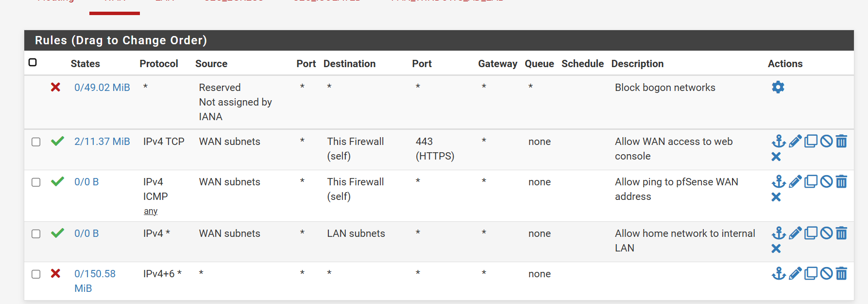Toggle the select-all checkbox in the table header
The height and width of the screenshot is (304, 868).
pos(33,62)
